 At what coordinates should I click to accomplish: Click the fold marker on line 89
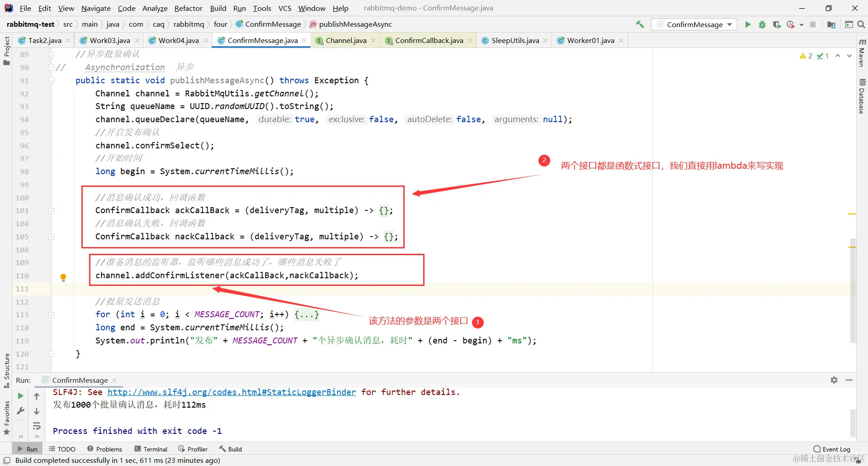(x=52, y=55)
